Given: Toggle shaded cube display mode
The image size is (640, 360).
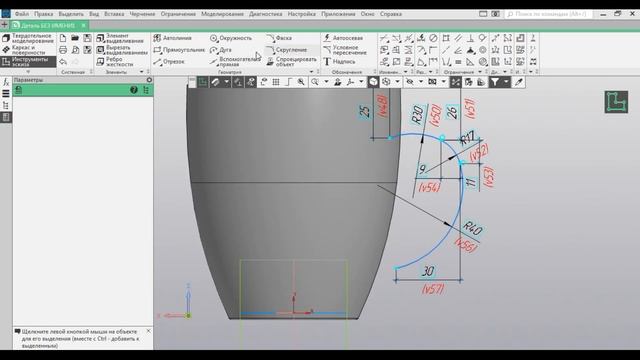Looking at the screenshot, I should [373, 82].
